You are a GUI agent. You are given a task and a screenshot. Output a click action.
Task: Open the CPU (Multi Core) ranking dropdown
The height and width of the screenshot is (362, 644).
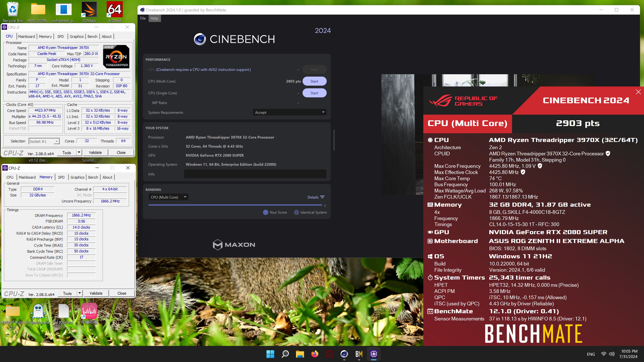(x=168, y=197)
